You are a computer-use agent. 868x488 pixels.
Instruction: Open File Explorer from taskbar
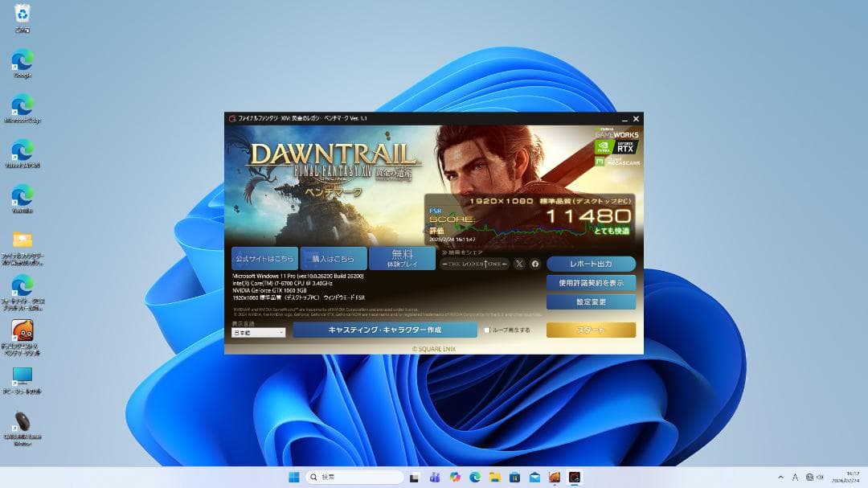495,477
